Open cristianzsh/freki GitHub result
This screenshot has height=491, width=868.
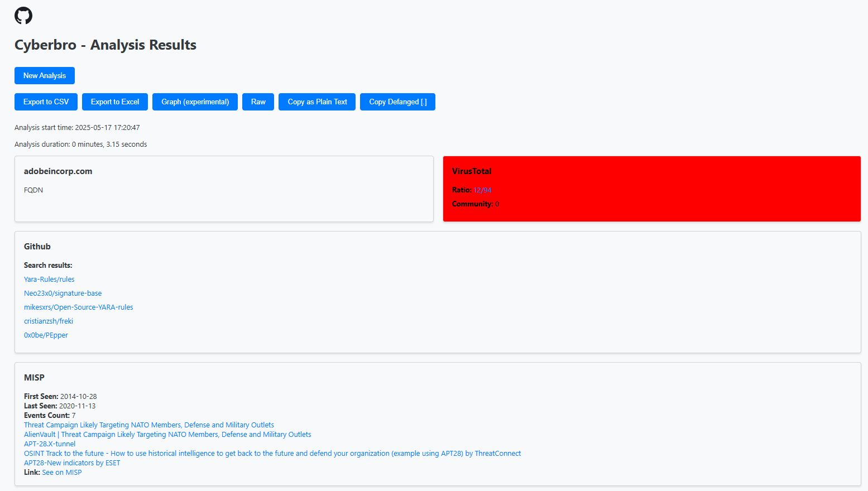pyautogui.click(x=49, y=321)
